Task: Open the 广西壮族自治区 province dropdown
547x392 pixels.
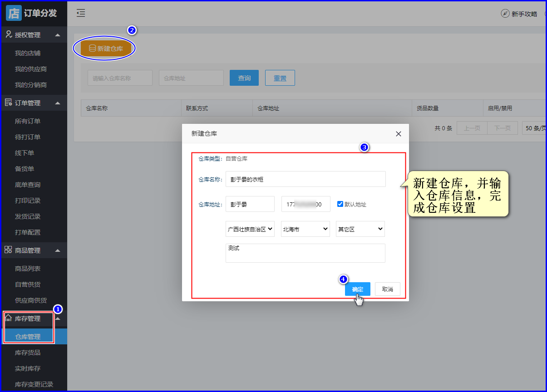Action: pos(250,229)
